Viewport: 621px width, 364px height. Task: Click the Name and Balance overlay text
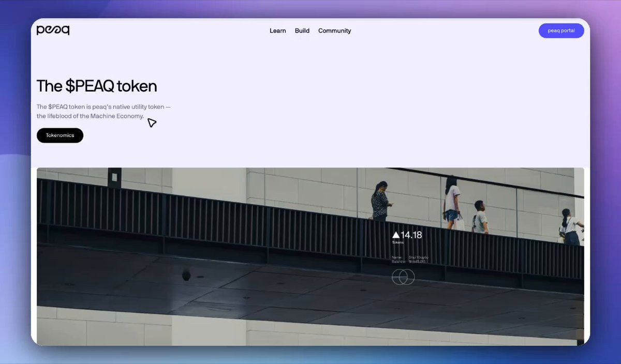410,259
